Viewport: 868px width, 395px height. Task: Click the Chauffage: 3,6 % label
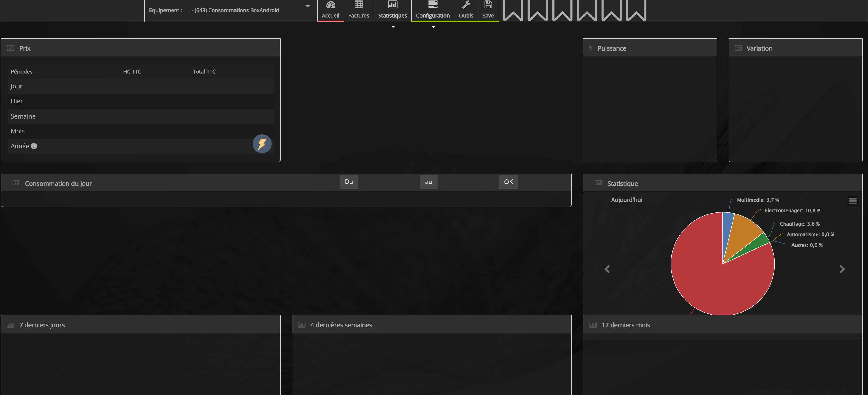[x=800, y=224]
